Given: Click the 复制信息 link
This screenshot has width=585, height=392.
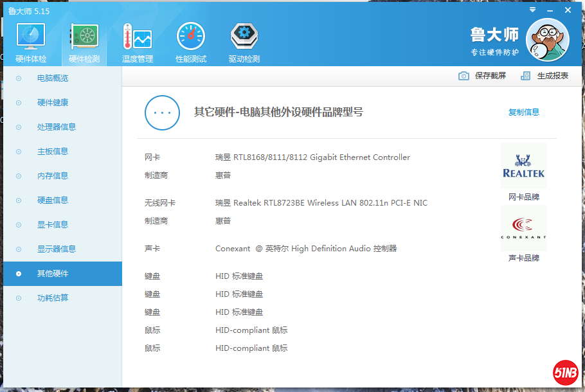Looking at the screenshot, I should 524,112.
